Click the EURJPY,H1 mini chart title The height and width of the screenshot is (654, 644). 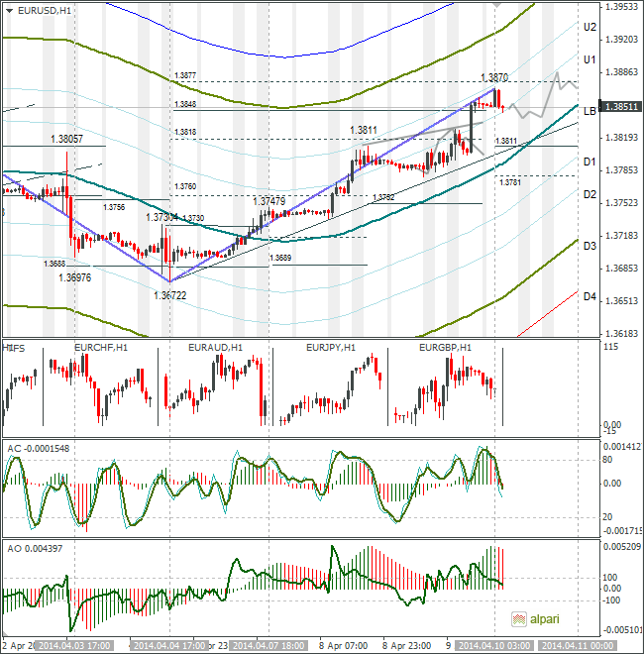point(331,348)
